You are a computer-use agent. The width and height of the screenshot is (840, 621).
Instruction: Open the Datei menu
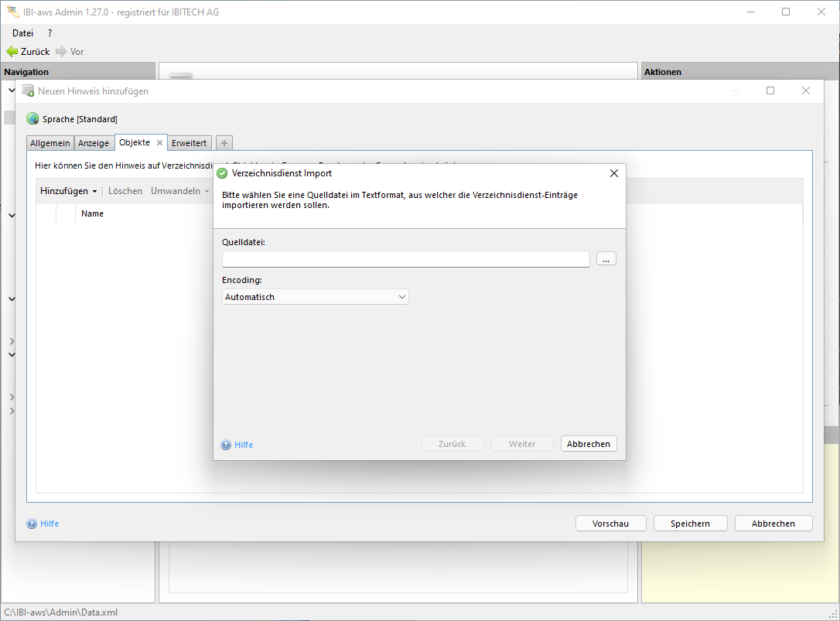tap(22, 33)
